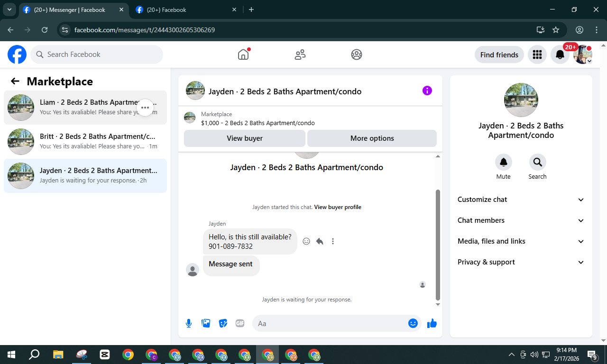
Task: Click Jayden's 'Hello, is this still available?' message
Action: tap(250, 241)
